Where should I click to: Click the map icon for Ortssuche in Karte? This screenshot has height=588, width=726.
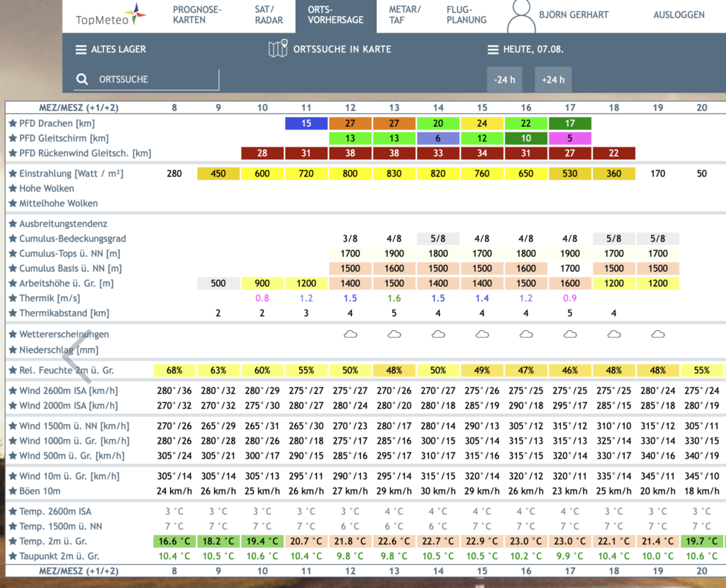(x=278, y=49)
